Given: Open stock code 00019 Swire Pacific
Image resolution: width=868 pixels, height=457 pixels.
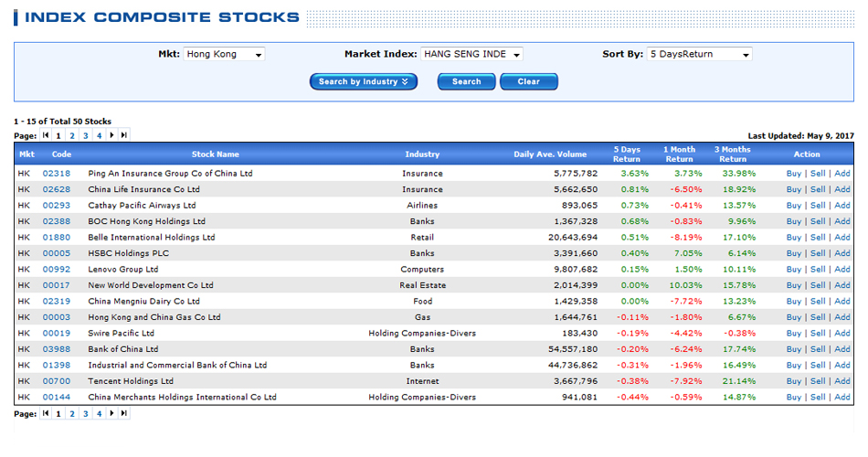Looking at the screenshot, I should [57, 334].
